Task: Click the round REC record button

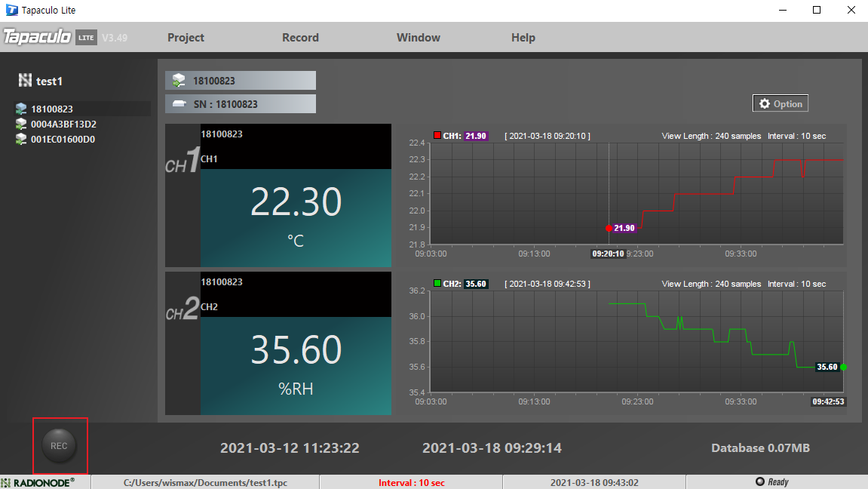Action: coord(60,446)
